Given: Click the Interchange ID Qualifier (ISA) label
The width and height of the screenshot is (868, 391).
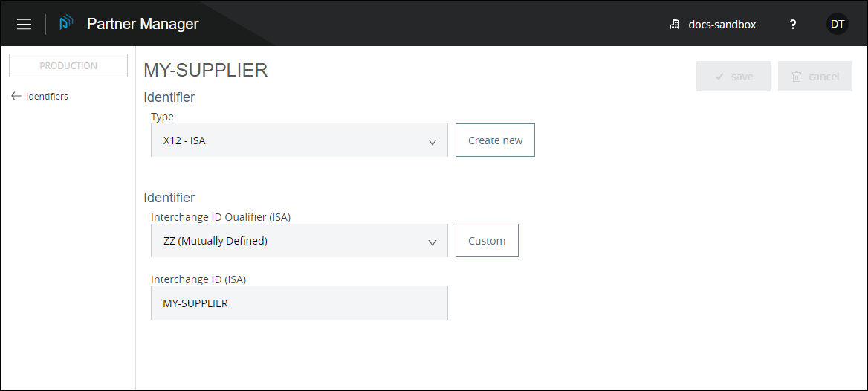Looking at the screenshot, I should pyautogui.click(x=221, y=217).
